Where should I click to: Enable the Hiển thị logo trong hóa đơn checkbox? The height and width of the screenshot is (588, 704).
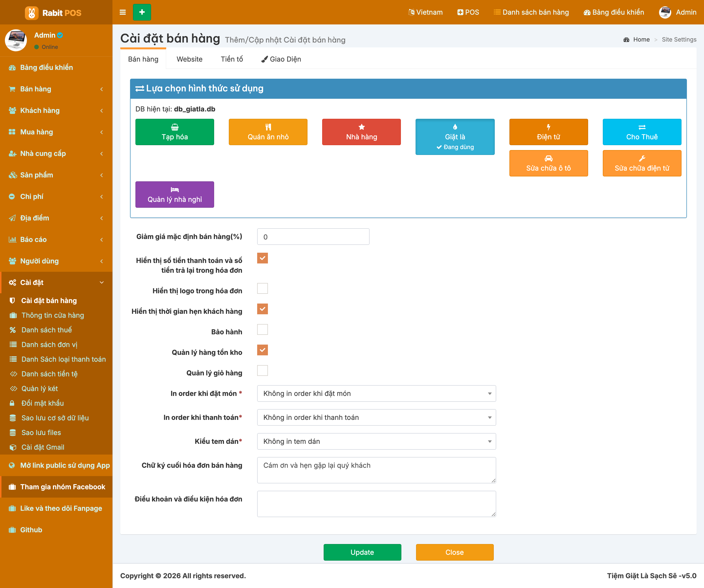[263, 288]
